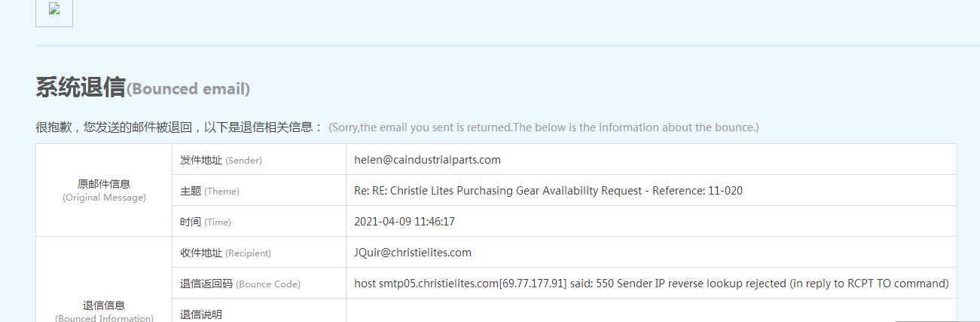The height and width of the screenshot is (322, 980).
Task: Click the 退信返回码 (Bounce Code) label
Action: [240, 284]
